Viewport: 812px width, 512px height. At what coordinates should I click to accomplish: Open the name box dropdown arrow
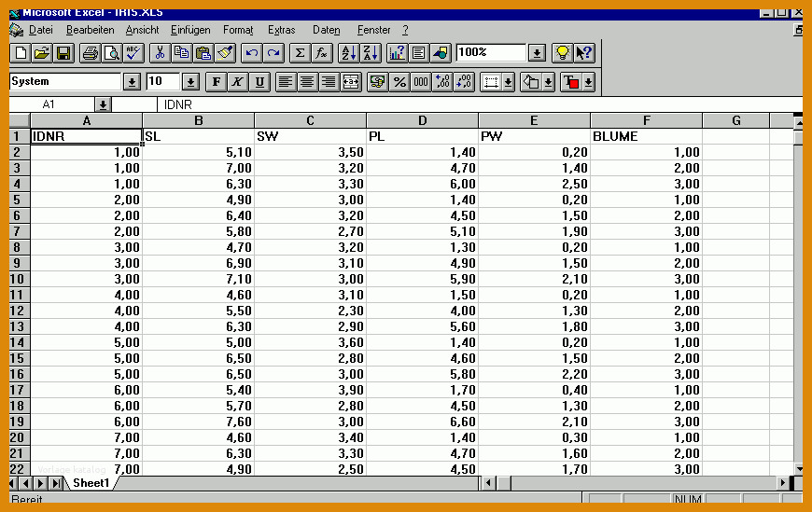[103, 104]
